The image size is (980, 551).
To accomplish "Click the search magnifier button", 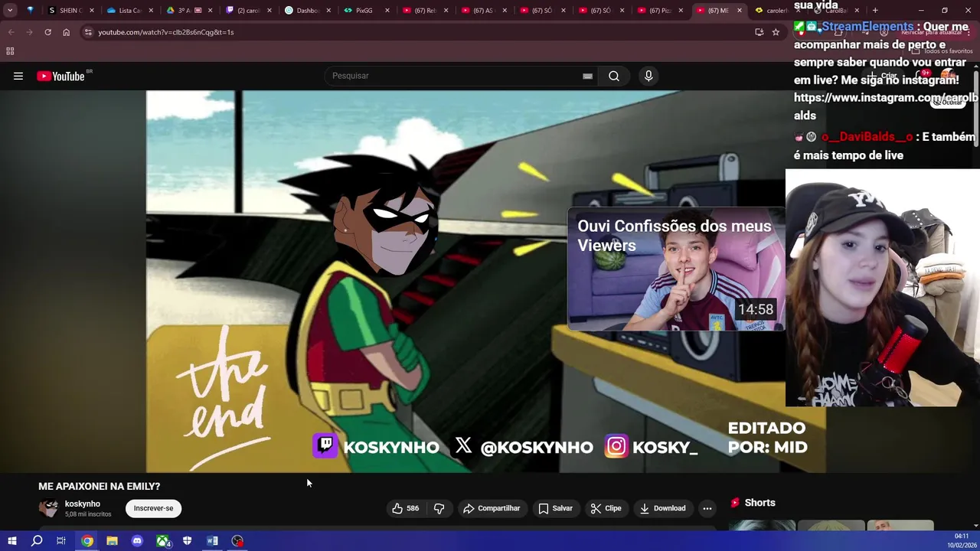I will coord(614,76).
